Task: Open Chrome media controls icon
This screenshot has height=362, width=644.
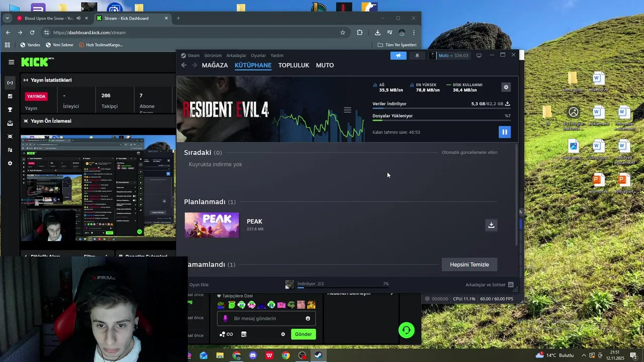Action: (389, 33)
